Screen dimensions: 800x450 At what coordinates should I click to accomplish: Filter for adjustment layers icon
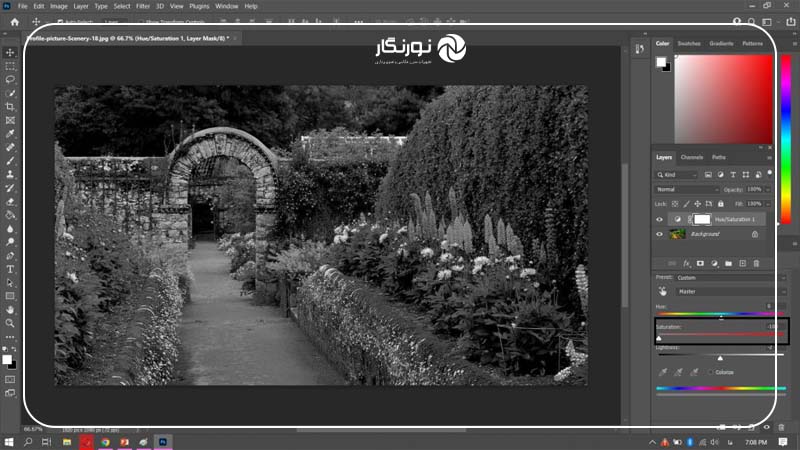tap(720, 174)
